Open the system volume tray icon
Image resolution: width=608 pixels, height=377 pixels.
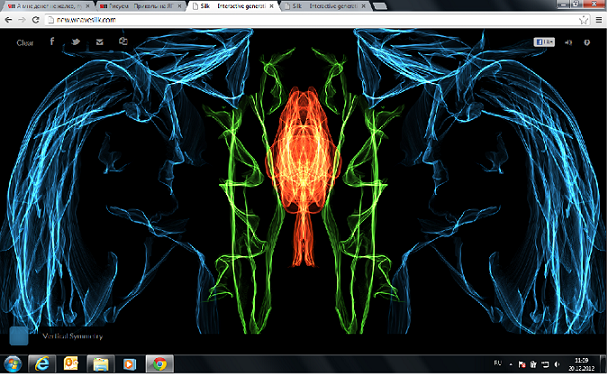[557, 364]
